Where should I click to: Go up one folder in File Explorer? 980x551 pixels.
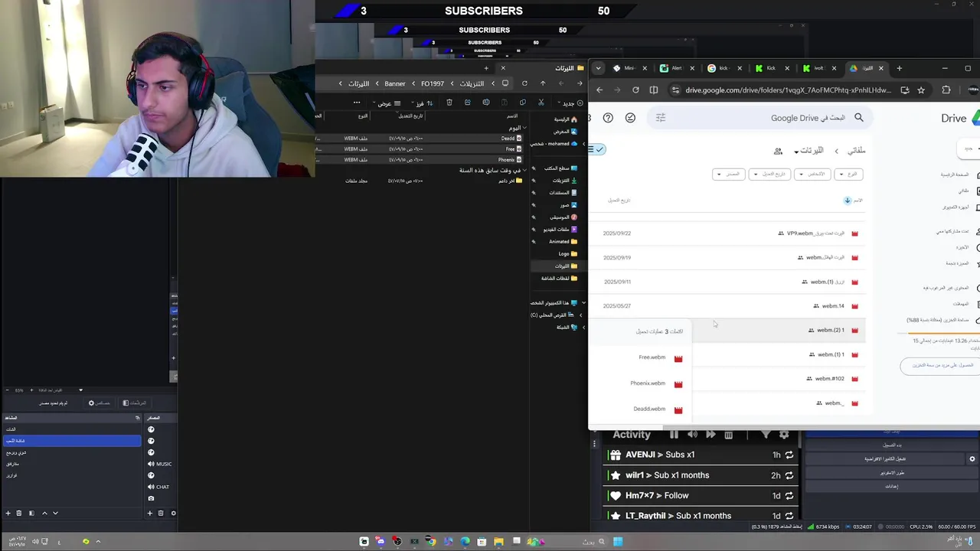coord(543,83)
